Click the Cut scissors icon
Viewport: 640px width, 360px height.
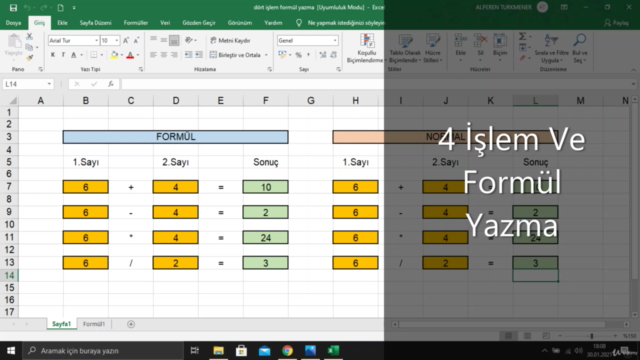(x=29, y=37)
